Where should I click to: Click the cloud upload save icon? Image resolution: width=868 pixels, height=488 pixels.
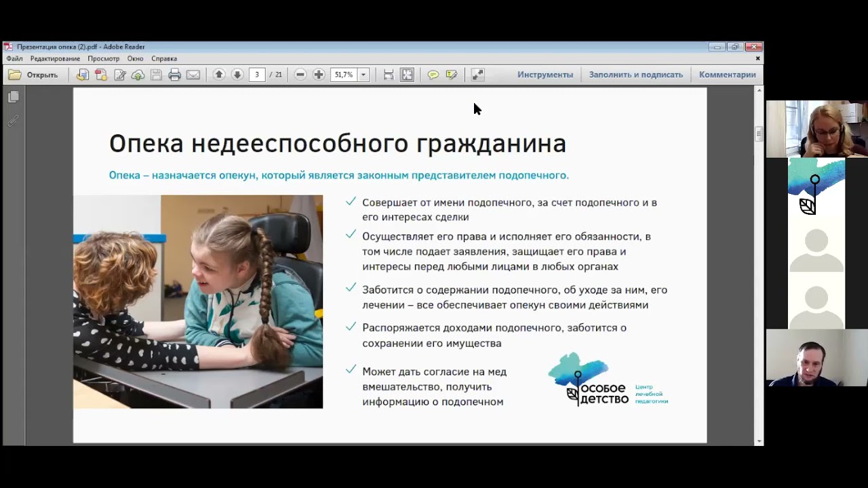tap(138, 75)
